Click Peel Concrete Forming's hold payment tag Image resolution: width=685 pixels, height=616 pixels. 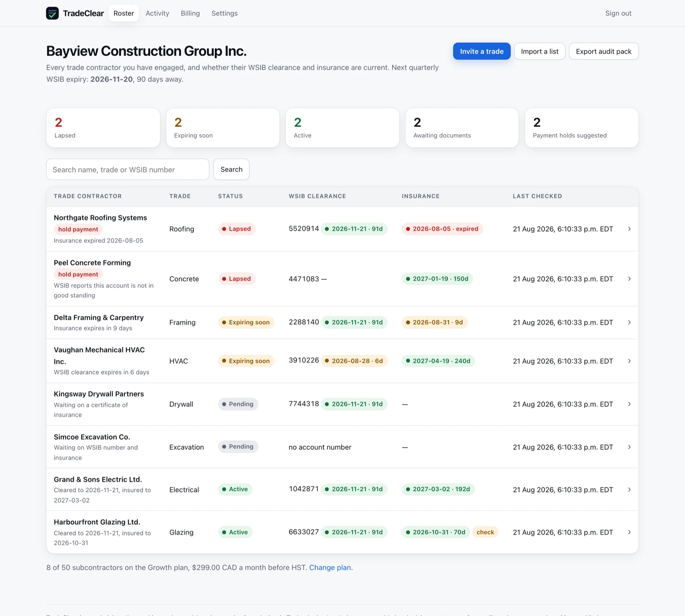[78, 274]
